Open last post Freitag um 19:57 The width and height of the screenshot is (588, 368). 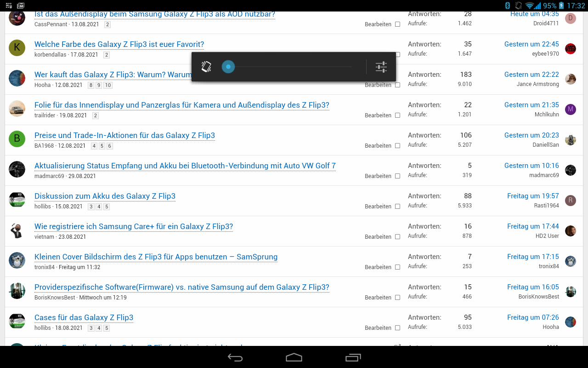coord(533,196)
